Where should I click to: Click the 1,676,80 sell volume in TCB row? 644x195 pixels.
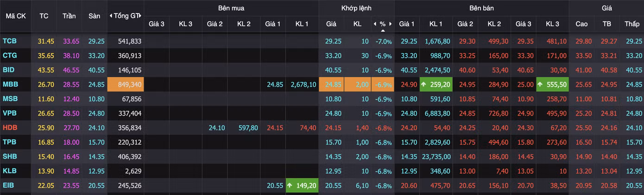tap(437, 41)
